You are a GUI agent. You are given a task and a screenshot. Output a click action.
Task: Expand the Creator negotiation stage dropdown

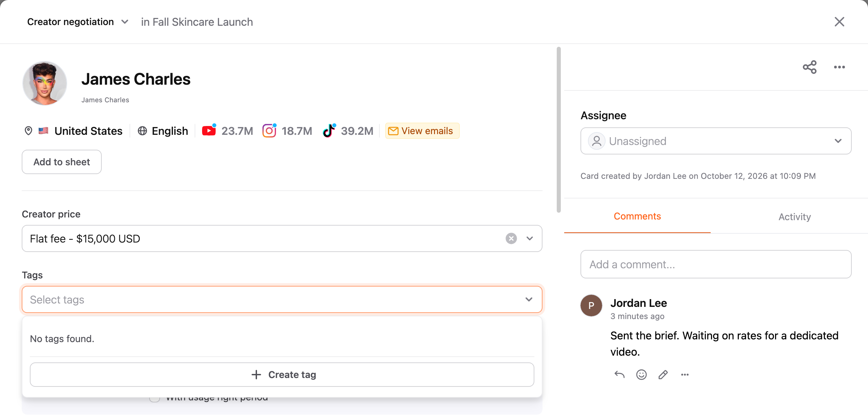coord(125,22)
